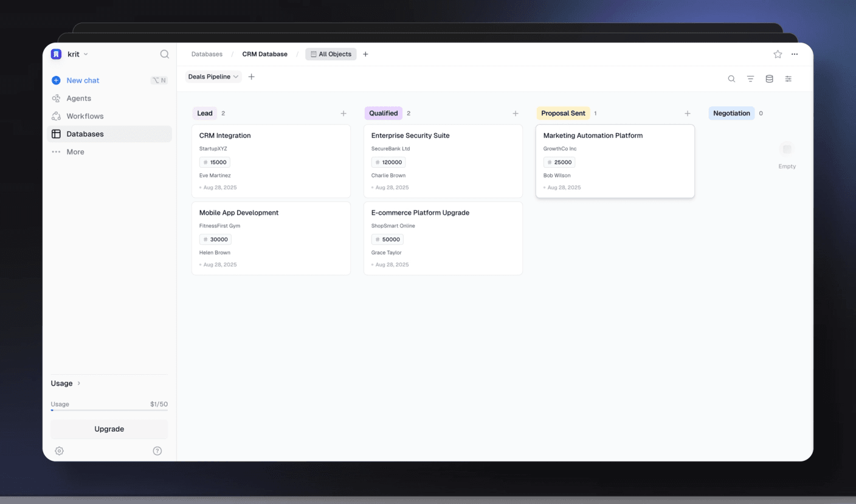Click the Qualified column label
The image size is (856, 504).
click(384, 113)
